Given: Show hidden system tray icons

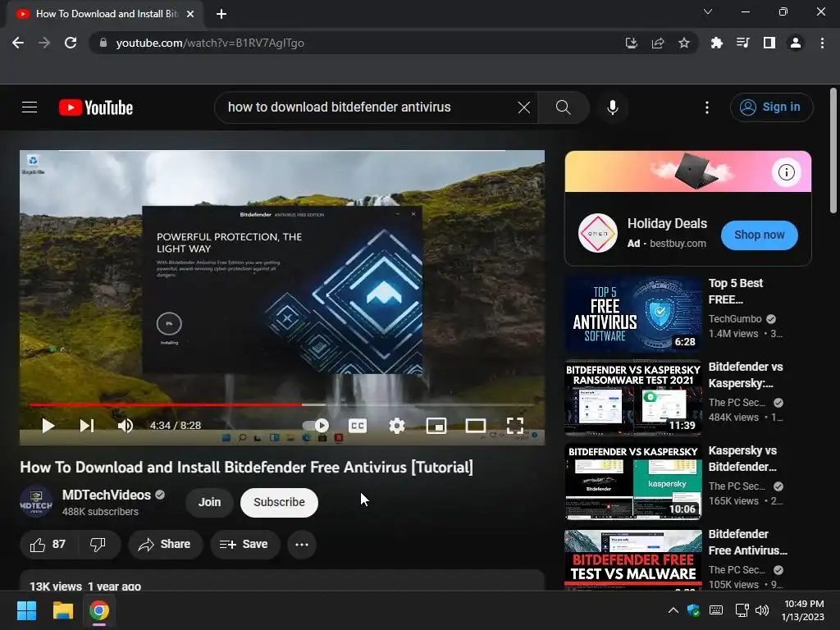Looking at the screenshot, I should pyautogui.click(x=673, y=610).
